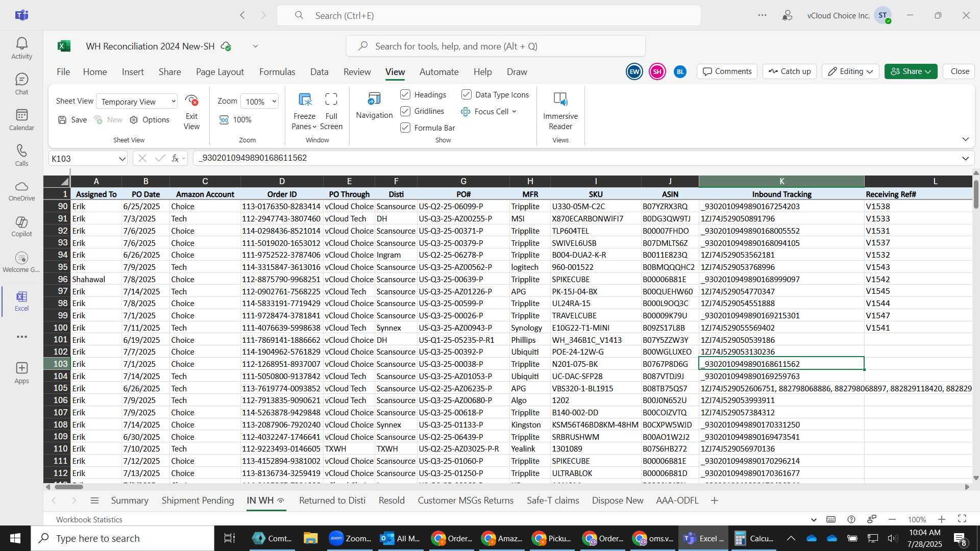The height and width of the screenshot is (551, 980).
Task: Click the Catch up button
Action: pos(790,71)
